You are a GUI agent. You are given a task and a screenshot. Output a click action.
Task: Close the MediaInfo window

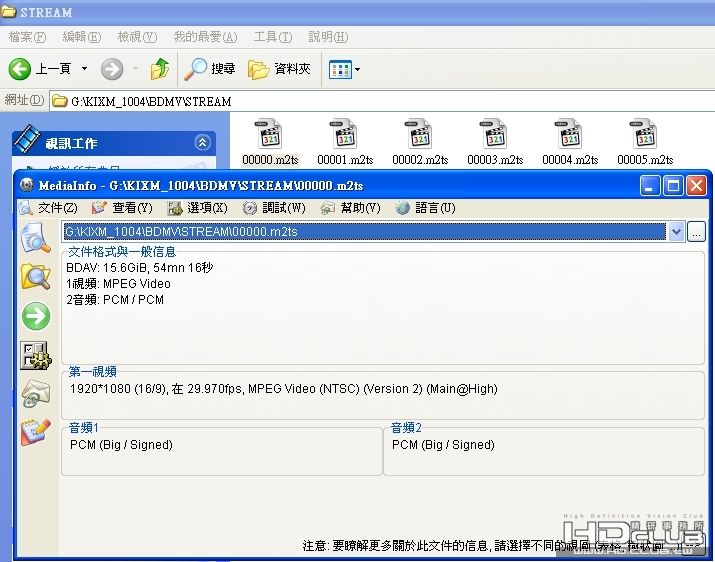696,186
